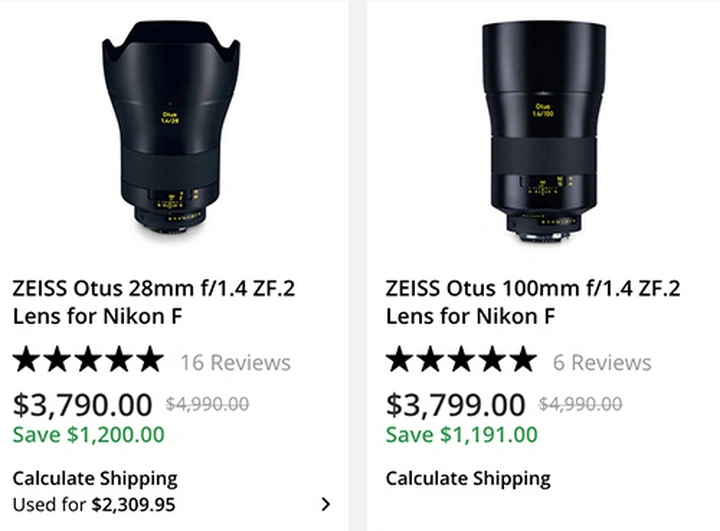
Task: Click the 28mm lens five-star rating
Action: [87, 360]
